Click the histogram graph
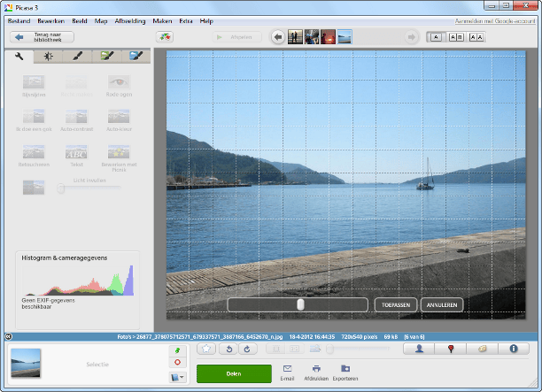 78,281
